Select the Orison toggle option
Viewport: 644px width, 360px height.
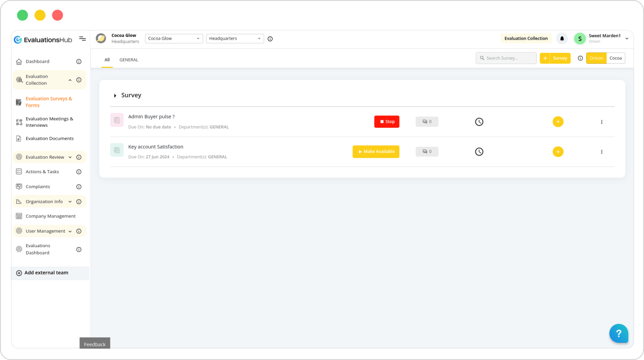click(596, 58)
